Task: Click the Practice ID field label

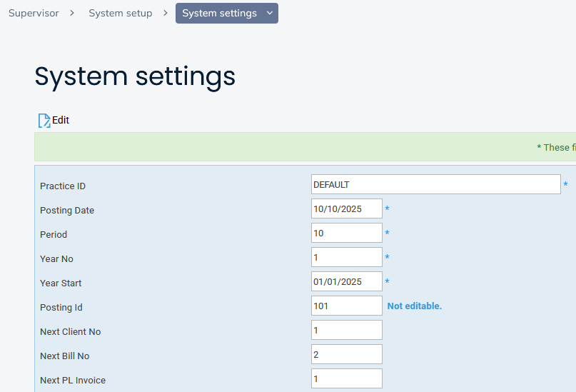Action: point(63,186)
